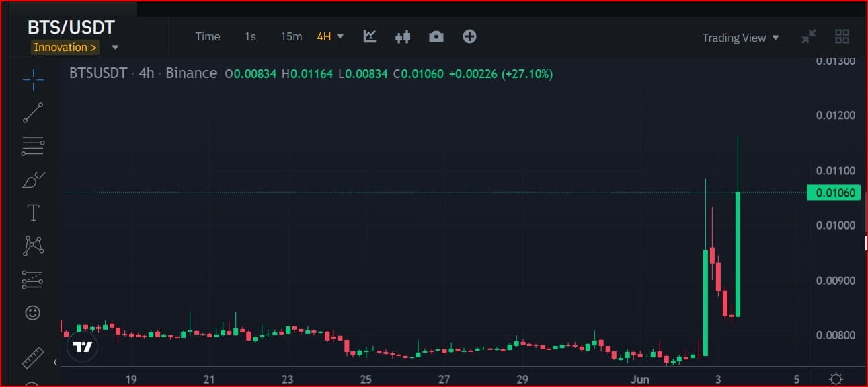Viewport: 868px width, 387px height.
Task: Select the 1s interval
Action: pyautogui.click(x=250, y=36)
